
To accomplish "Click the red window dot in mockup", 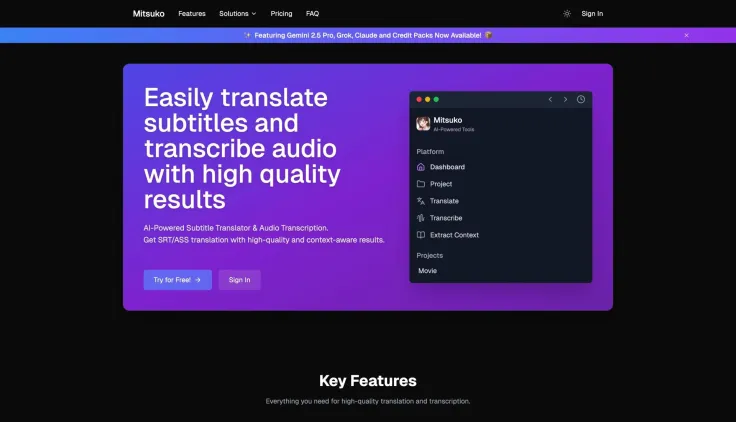I will click(419, 99).
